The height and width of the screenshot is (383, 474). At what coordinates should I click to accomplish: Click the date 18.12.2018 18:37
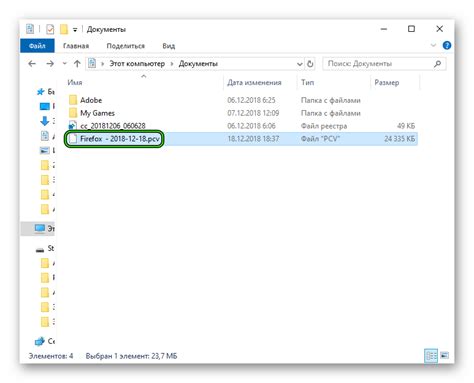(x=253, y=139)
